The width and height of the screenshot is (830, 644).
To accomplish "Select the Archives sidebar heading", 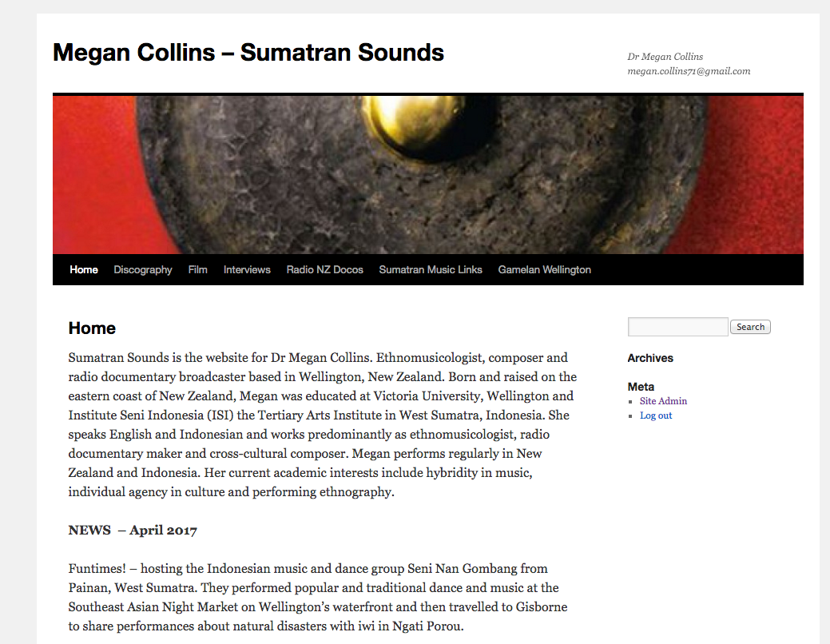I will coord(650,358).
